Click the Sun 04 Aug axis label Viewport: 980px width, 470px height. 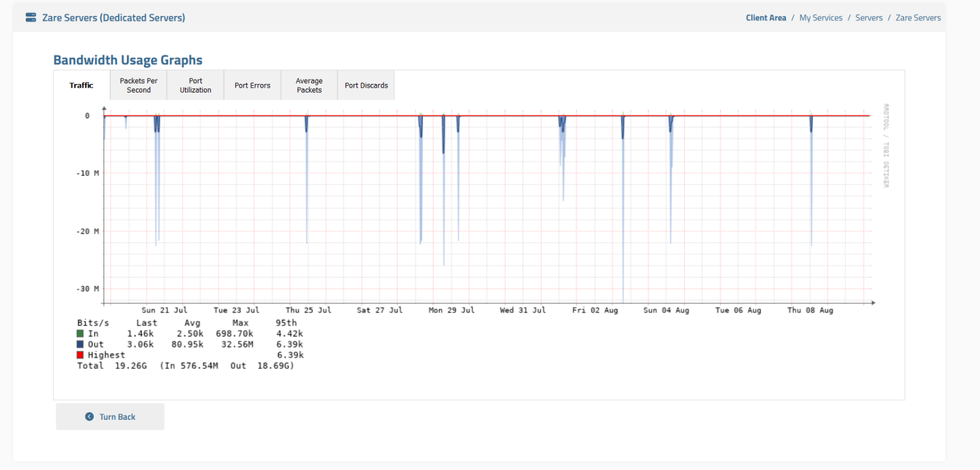coord(666,310)
